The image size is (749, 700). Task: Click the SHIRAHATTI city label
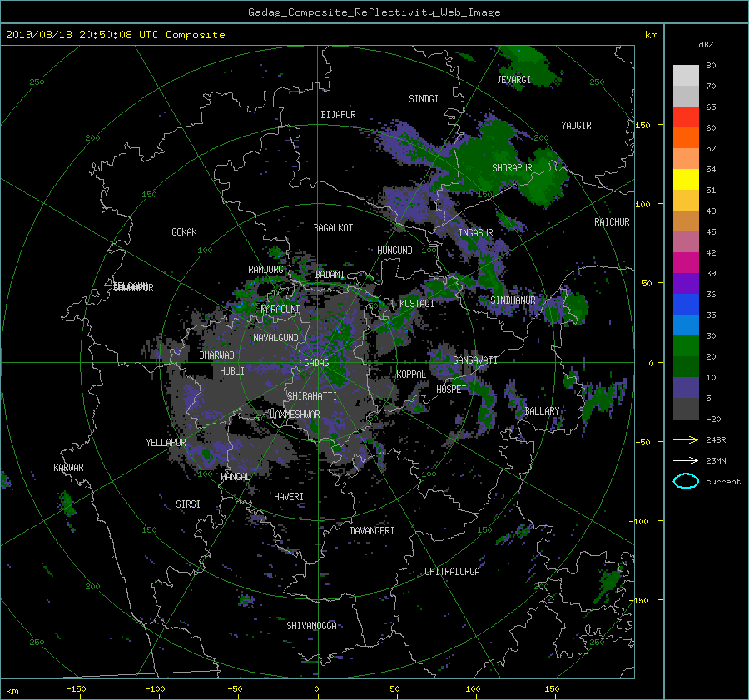312,396
